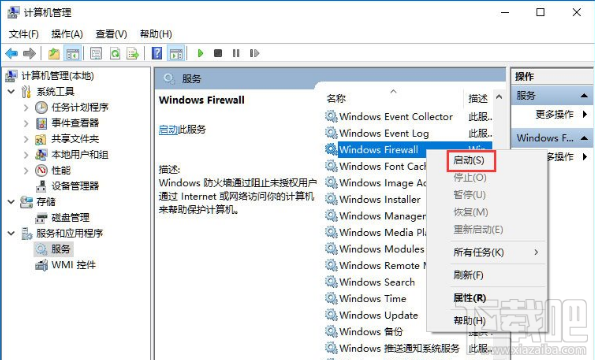Expand the 事件查看器 tree node
The height and width of the screenshot is (360, 595).
click(26, 123)
